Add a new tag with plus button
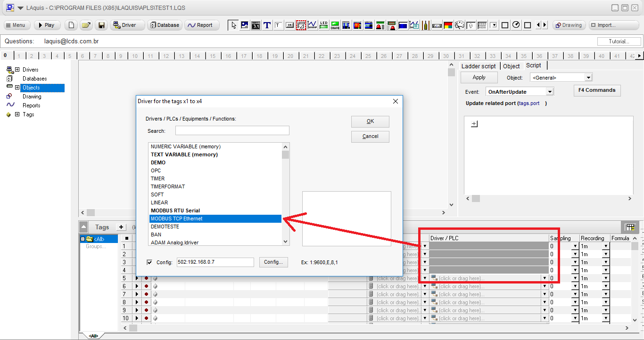644x340 pixels. (x=122, y=227)
